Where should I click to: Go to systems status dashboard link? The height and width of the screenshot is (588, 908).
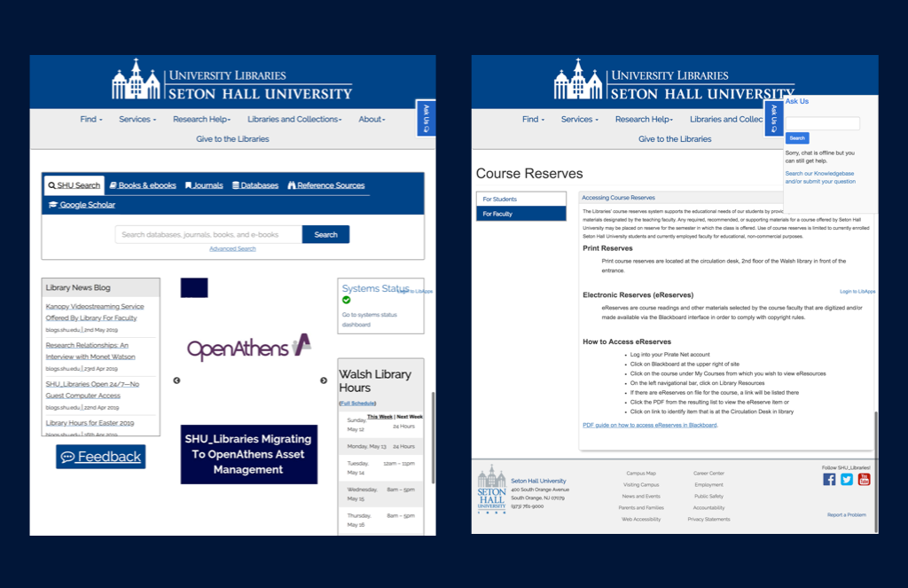(370, 320)
